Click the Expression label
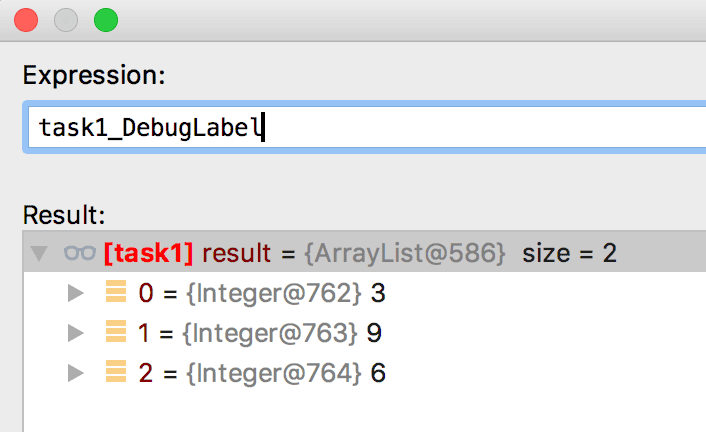The image size is (706, 432). tap(94, 75)
